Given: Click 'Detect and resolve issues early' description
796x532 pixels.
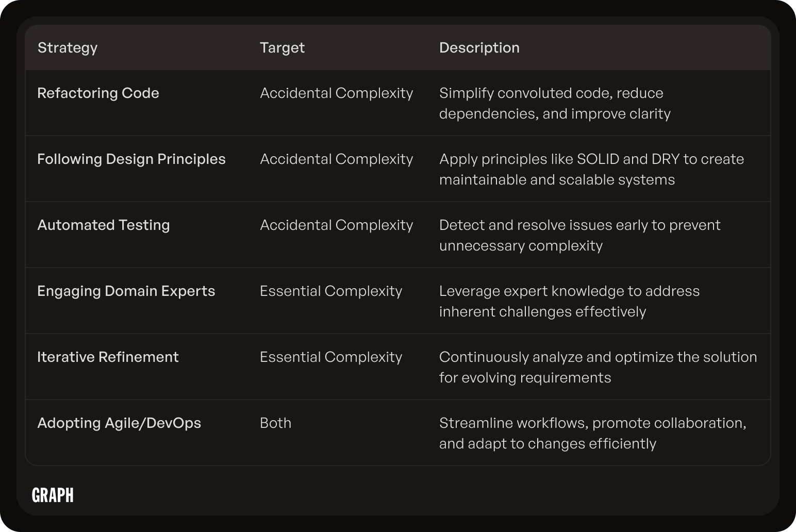Looking at the screenshot, I should (x=579, y=235).
